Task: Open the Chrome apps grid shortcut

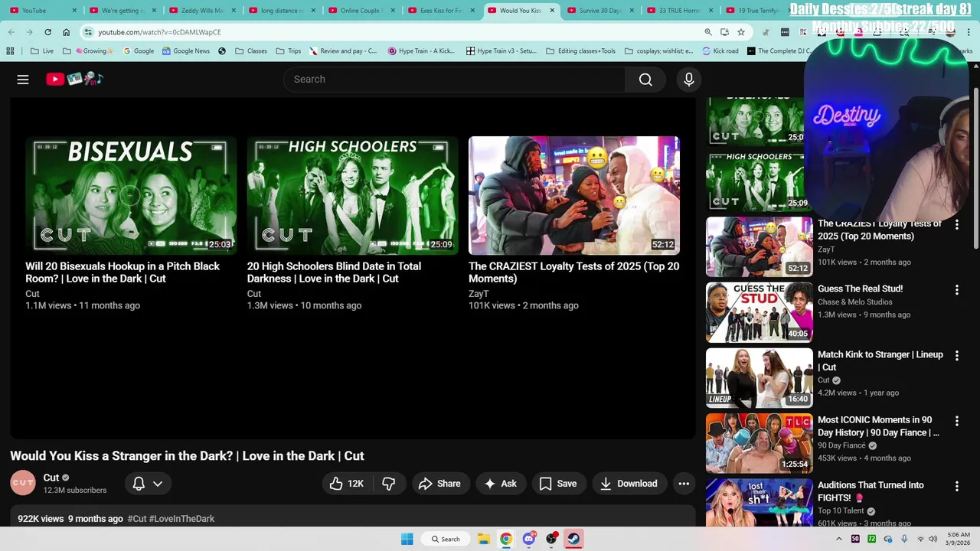Action: pos(10,51)
